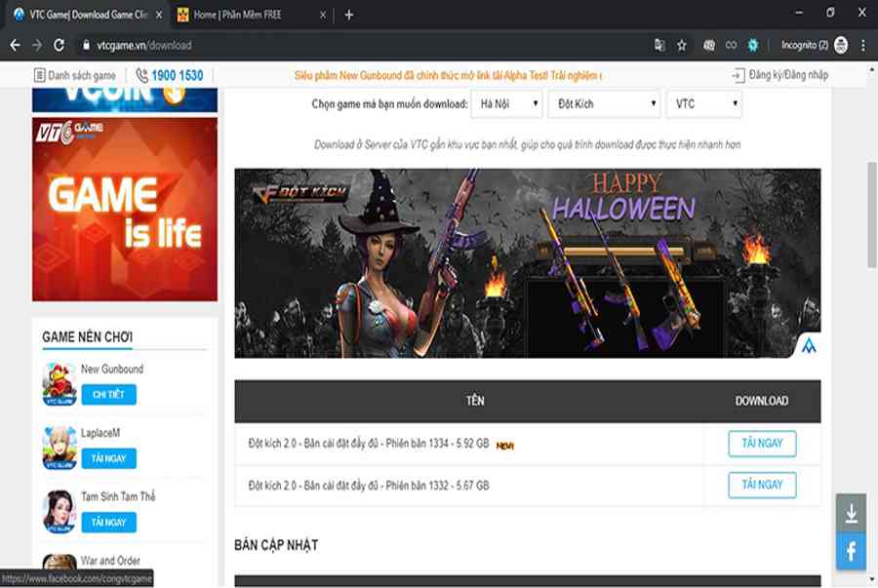Click the LaplaceM game icon
This screenshot has height=588, width=878.
click(x=60, y=448)
